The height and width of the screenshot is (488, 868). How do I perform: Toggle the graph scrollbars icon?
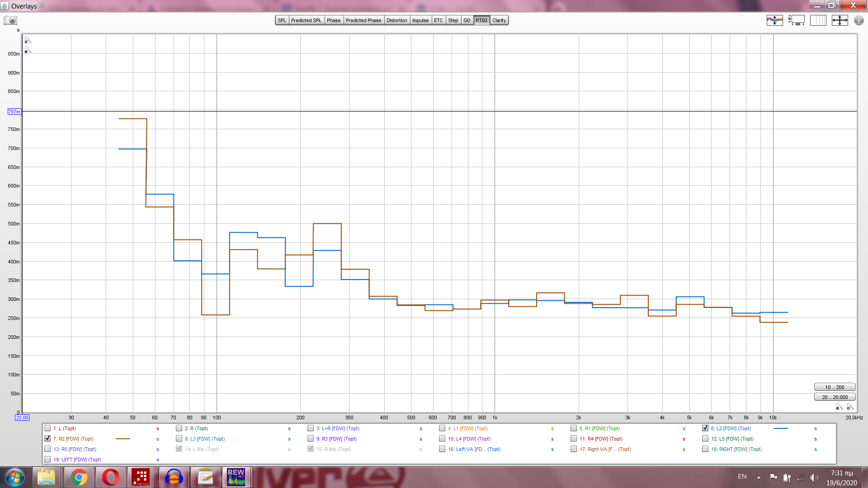click(x=796, y=20)
